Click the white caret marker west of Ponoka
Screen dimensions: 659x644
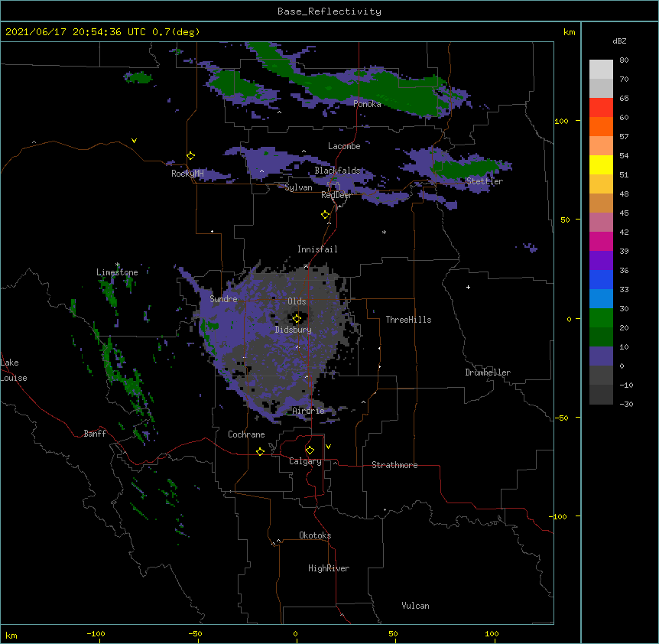[x=280, y=112]
